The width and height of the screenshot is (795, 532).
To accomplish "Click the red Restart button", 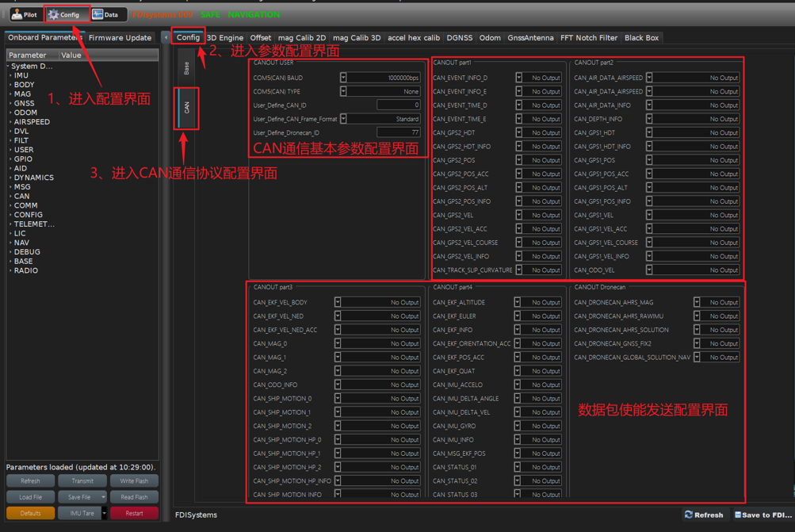I will (134, 513).
